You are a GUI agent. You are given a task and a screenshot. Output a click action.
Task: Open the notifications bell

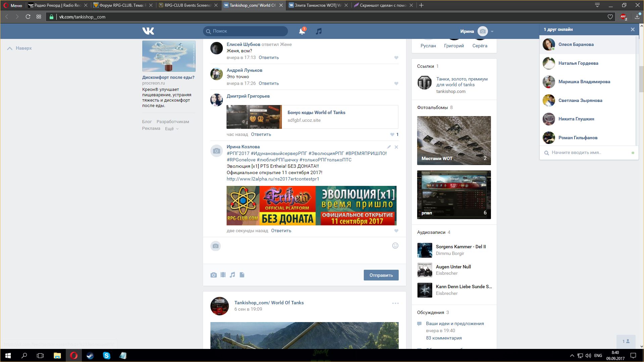tap(302, 31)
